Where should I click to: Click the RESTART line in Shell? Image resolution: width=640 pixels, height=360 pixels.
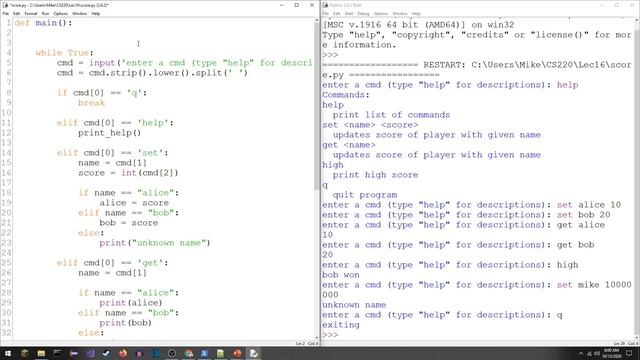pos(477,70)
